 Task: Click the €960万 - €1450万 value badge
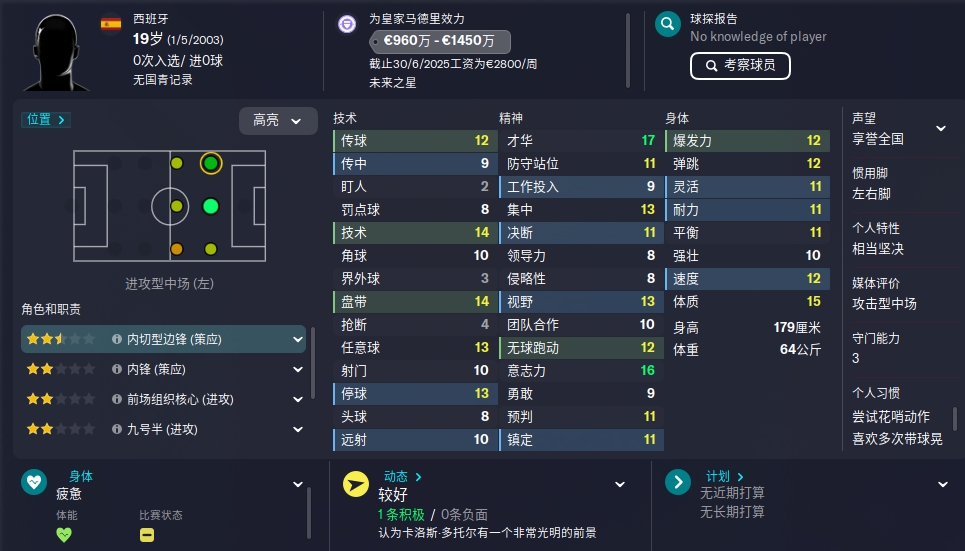[x=439, y=41]
